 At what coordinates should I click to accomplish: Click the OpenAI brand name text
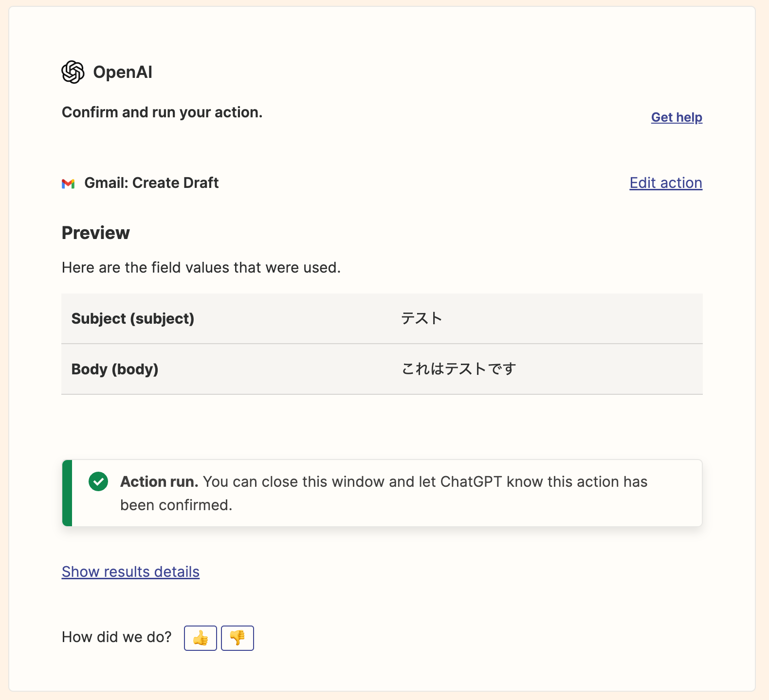tap(123, 72)
